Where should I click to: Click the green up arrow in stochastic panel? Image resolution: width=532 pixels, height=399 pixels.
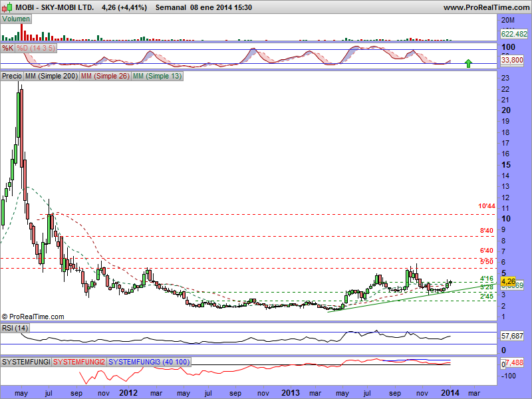point(468,63)
